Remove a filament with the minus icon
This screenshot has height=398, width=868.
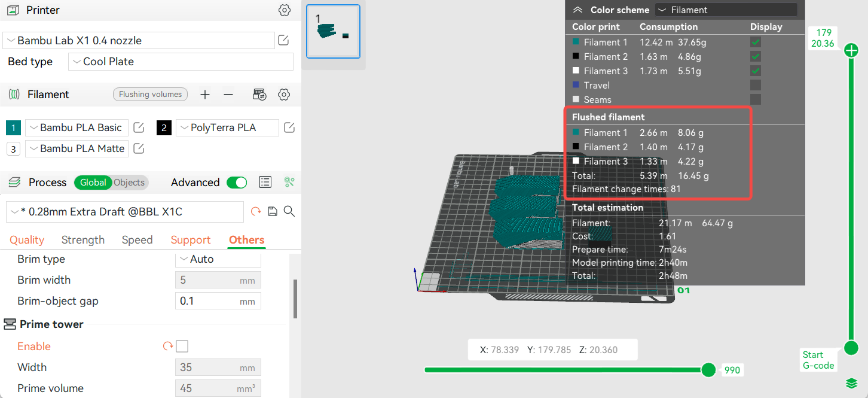228,94
